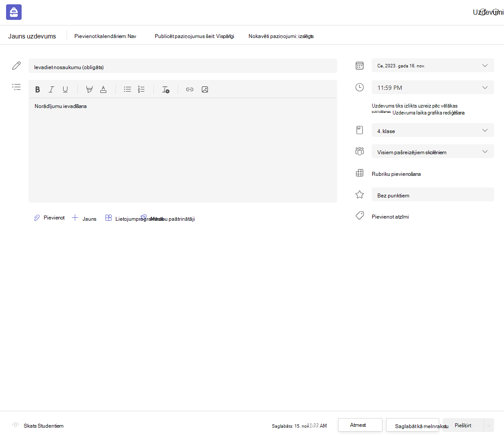Screen dimensions: 504x435
Task: Click the students group icon
Action: [360, 151]
